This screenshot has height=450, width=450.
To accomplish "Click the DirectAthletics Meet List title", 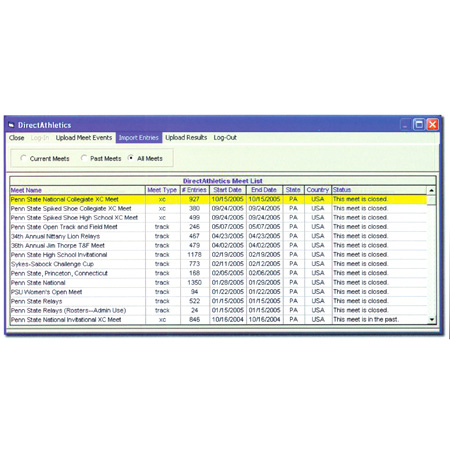I will pyautogui.click(x=223, y=181).
